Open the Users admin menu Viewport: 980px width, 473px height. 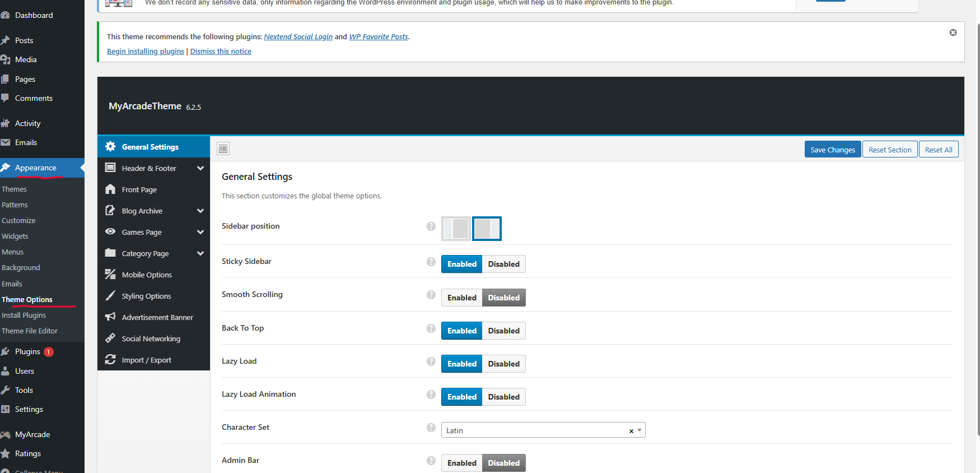(x=25, y=371)
